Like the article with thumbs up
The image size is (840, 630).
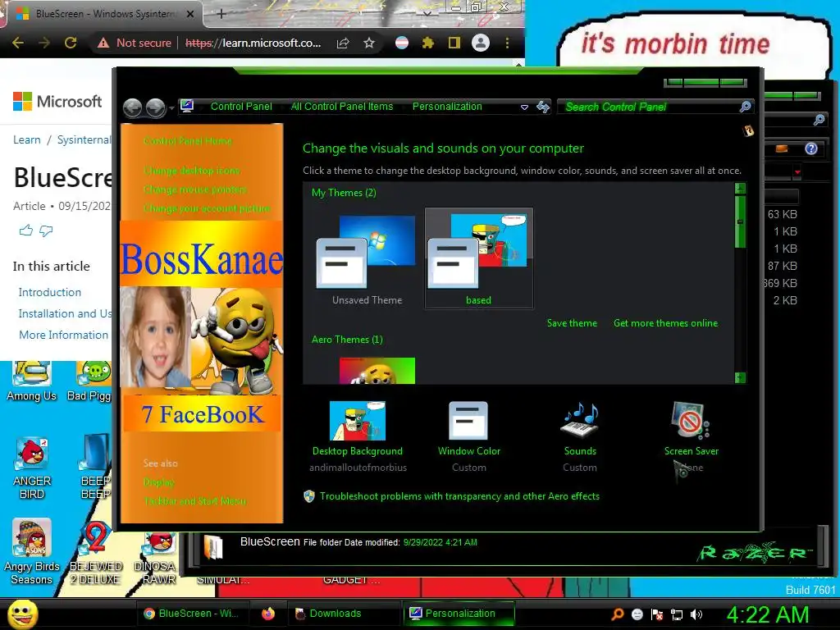25,231
